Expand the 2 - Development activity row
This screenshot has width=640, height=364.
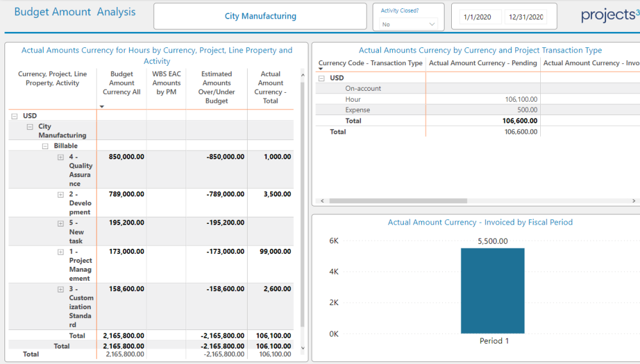(61, 194)
